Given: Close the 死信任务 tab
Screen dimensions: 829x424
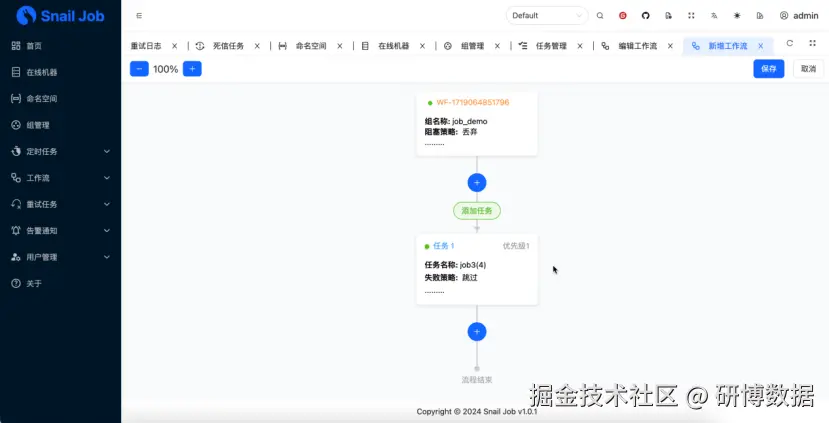Looking at the screenshot, I should coord(257,46).
